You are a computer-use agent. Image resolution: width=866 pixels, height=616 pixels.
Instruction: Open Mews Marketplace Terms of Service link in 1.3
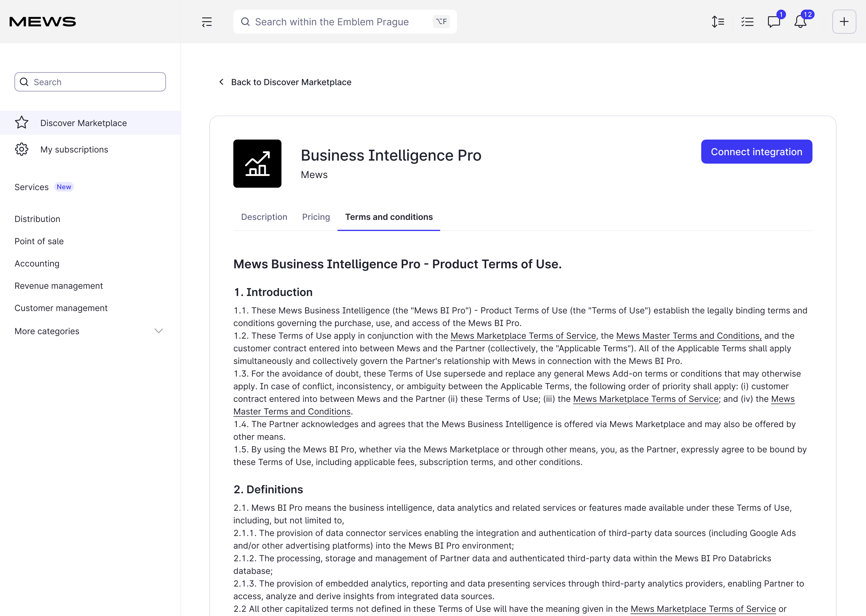point(646,399)
